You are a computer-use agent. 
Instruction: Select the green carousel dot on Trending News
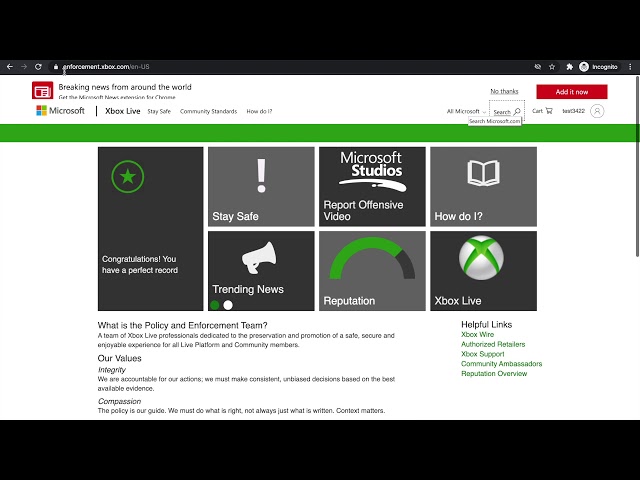click(215, 305)
